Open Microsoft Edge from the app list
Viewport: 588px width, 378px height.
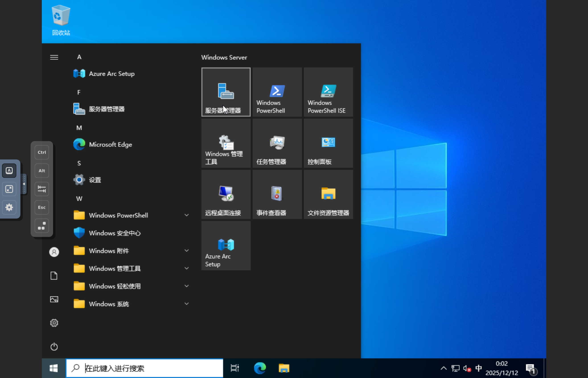110,144
